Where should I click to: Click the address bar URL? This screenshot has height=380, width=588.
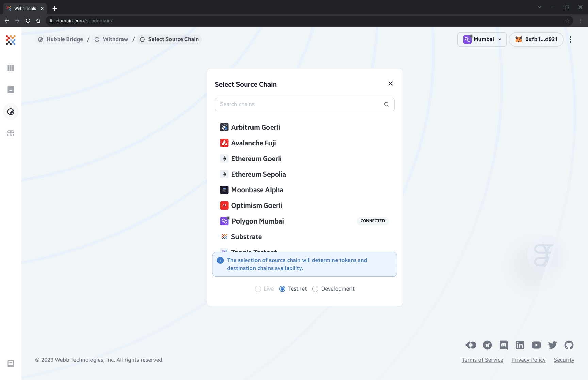tap(84, 21)
